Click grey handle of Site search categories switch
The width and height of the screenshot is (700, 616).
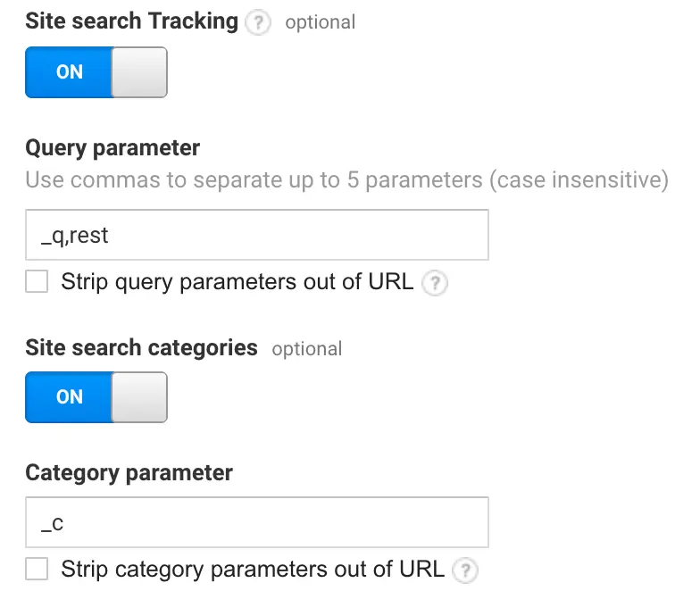tap(139, 397)
